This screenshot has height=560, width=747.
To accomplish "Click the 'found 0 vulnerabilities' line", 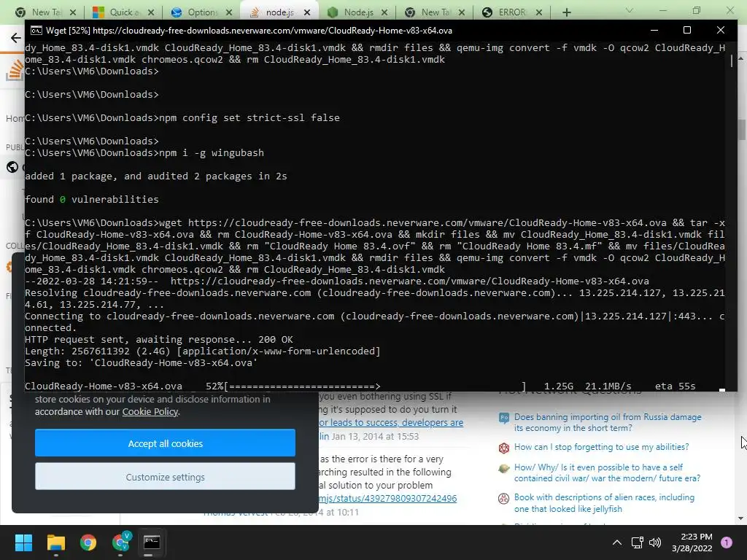I will (91, 200).
